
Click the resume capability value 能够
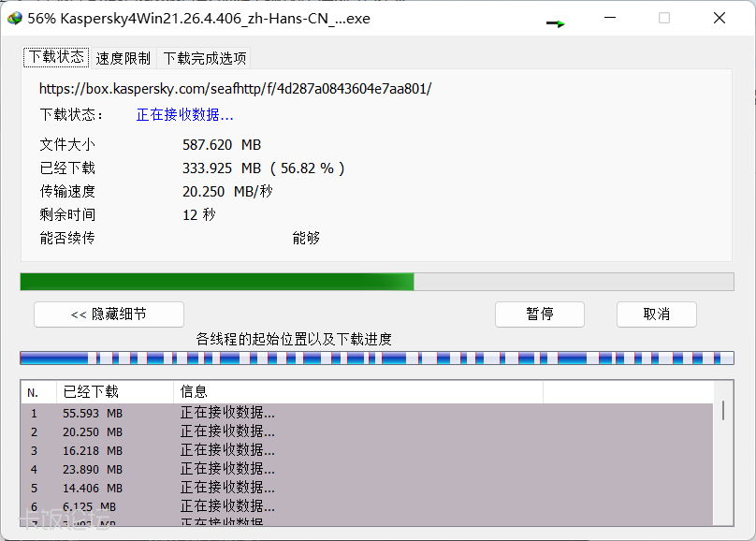point(306,238)
